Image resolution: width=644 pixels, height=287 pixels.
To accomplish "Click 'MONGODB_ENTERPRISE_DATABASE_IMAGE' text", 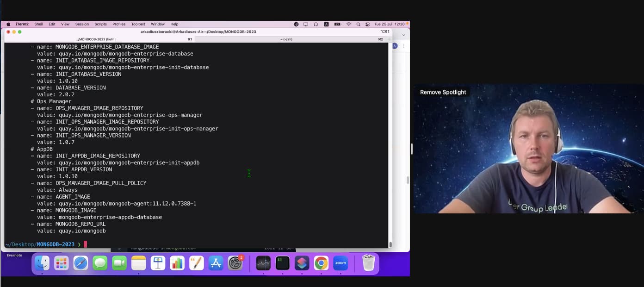I will [x=107, y=47].
